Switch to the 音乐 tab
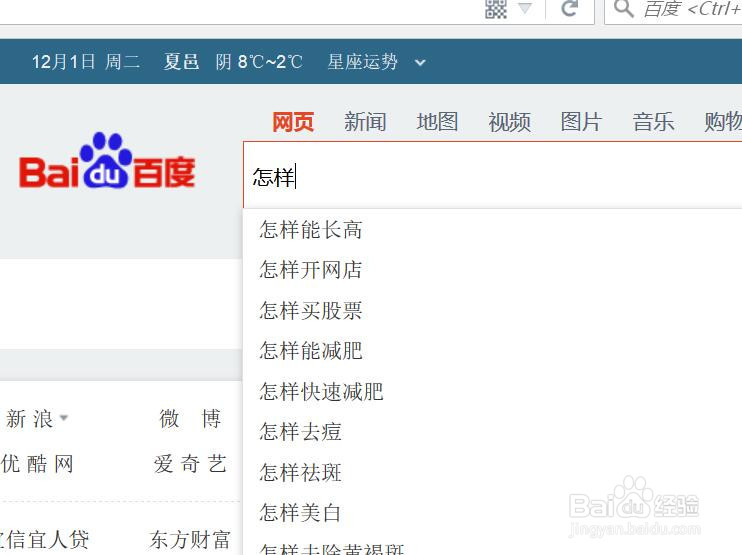 click(x=654, y=122)
